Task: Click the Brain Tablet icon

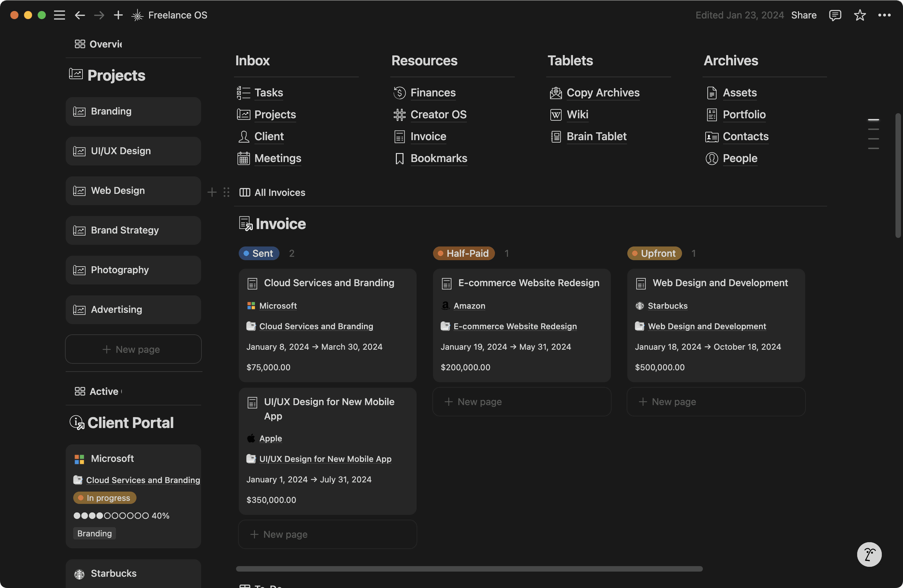Action: click(556, 136)
